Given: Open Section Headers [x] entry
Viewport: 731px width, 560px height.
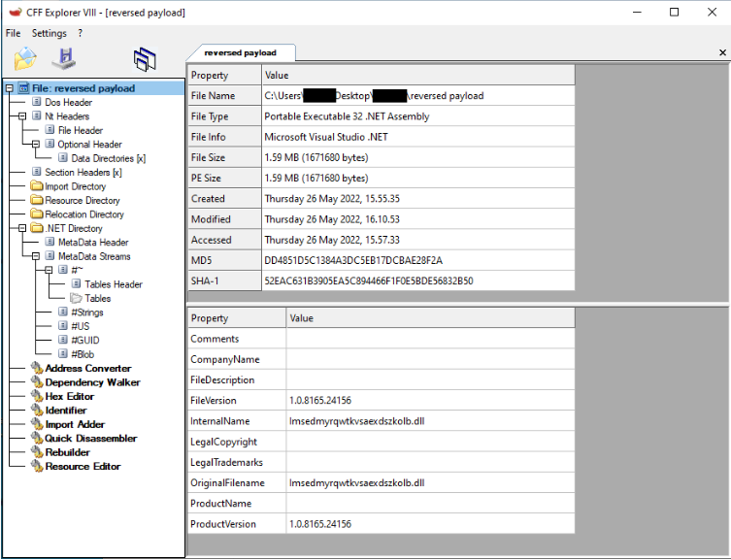Looking at the screenshot, I should tap(83, 173).
